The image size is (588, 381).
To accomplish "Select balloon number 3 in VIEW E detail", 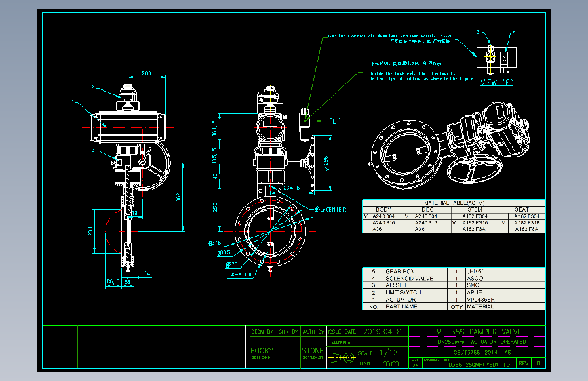I will [x=479, y=32].
